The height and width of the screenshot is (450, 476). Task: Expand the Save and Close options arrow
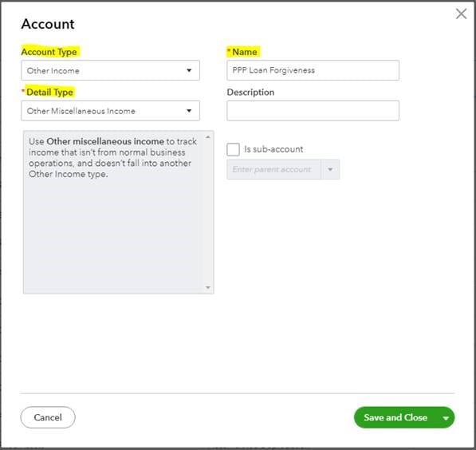[x=446, y=418]
